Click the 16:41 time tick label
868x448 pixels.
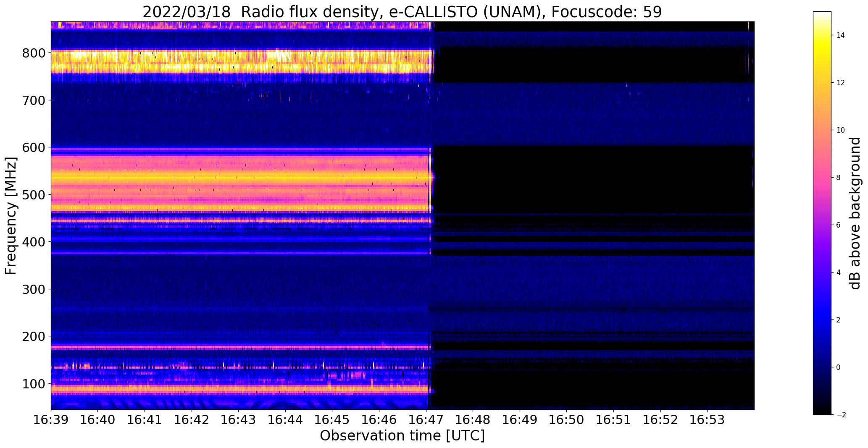pyautogui.click(x=145, y=420)
